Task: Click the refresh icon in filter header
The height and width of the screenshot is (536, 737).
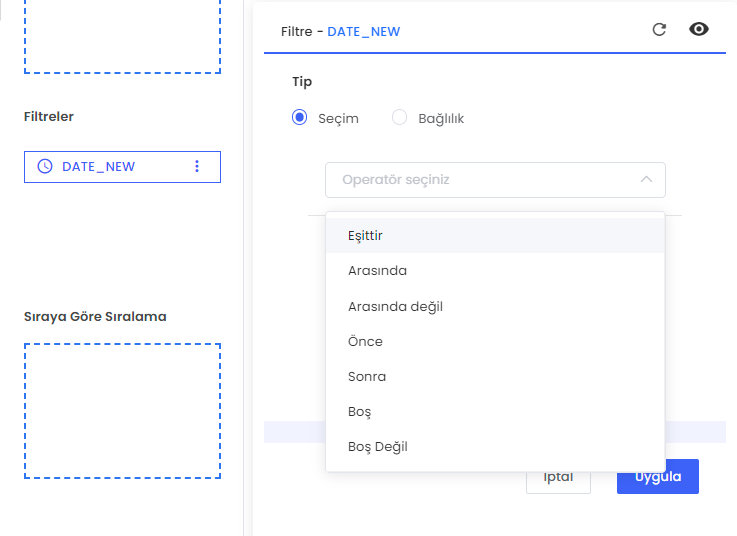Action: pyautogui.click(x=659, y=29)
